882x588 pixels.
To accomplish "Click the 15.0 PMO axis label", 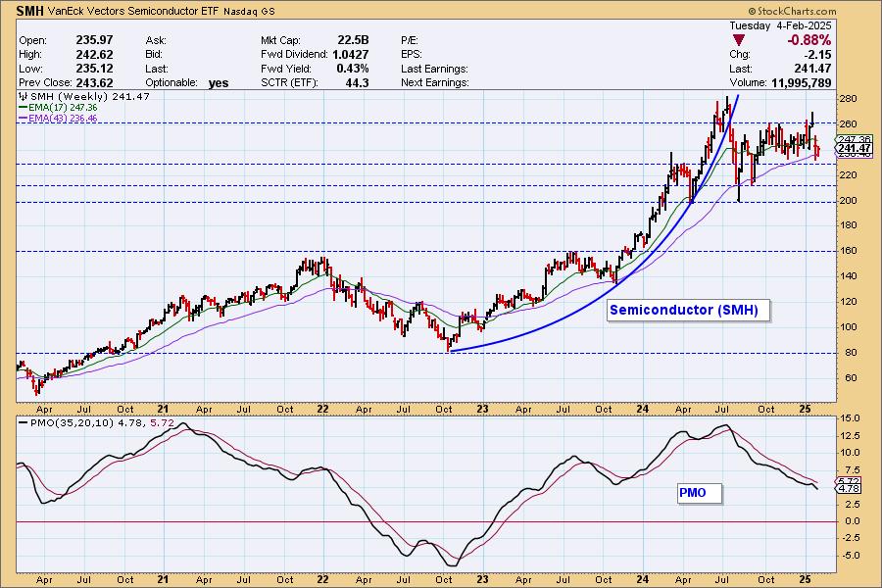I will pyautogui.click(x=849, y=418).
